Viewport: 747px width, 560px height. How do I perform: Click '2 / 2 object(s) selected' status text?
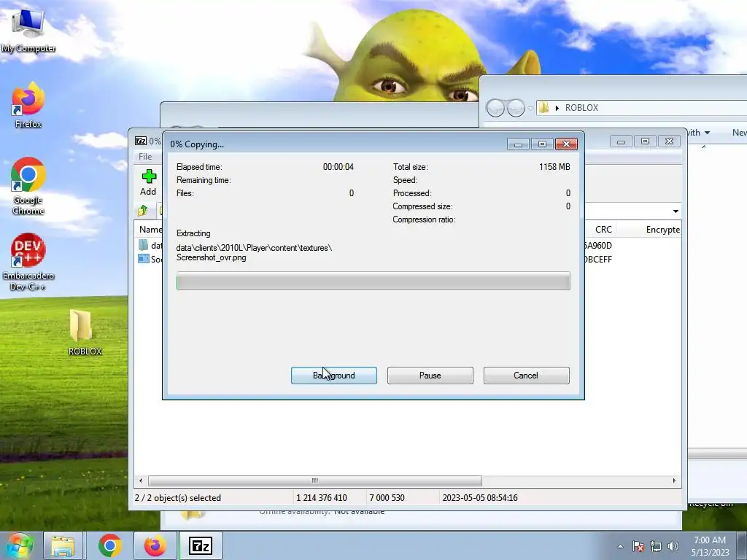click(x=178, y=497)
